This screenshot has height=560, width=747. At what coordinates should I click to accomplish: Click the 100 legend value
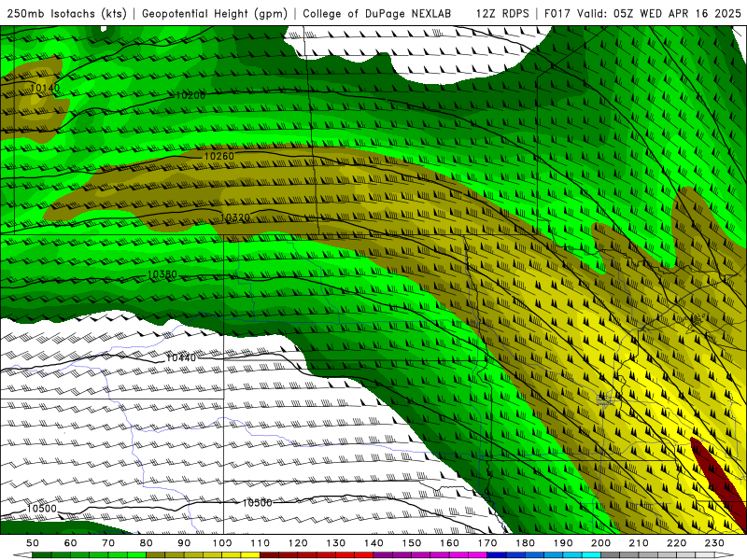click(x=222, y=543)
